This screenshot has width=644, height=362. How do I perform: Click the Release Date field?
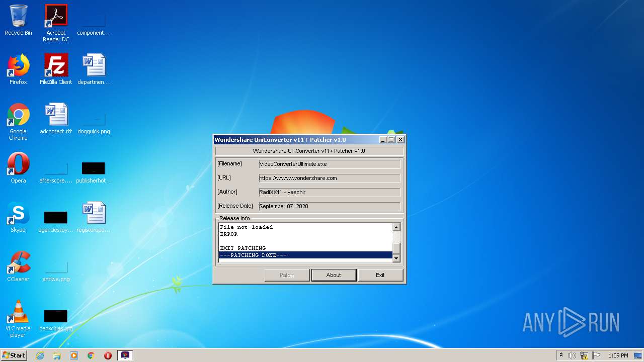point(330,206)
